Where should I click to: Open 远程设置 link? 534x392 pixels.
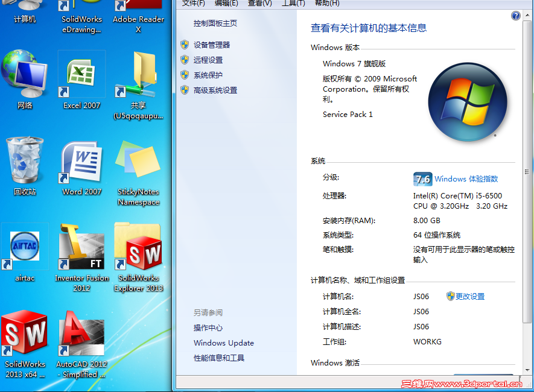pyautogui.click(x=208, y=60)
